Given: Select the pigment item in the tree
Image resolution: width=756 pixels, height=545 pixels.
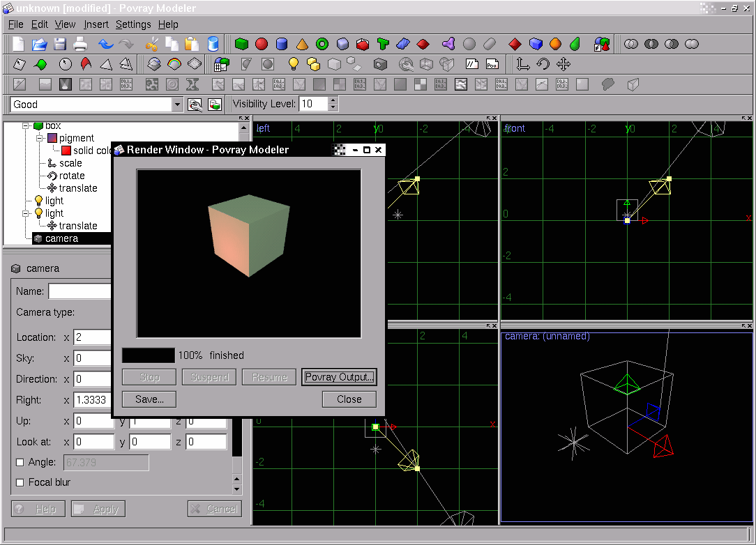Looking at the screenshot, I should click(76, 138).
